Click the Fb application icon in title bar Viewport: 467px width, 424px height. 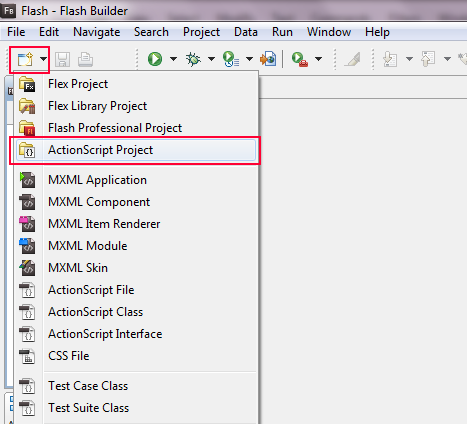8,11
